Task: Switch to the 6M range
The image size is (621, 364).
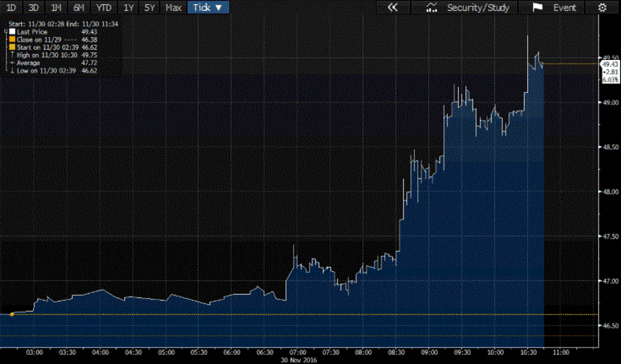Action: pos(79,7)
